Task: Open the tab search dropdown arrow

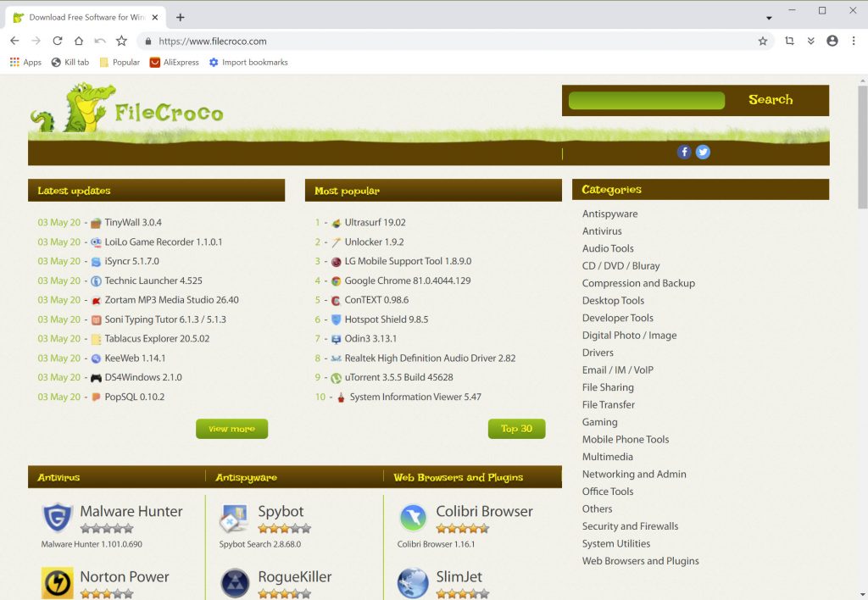Action: (769, 18)
